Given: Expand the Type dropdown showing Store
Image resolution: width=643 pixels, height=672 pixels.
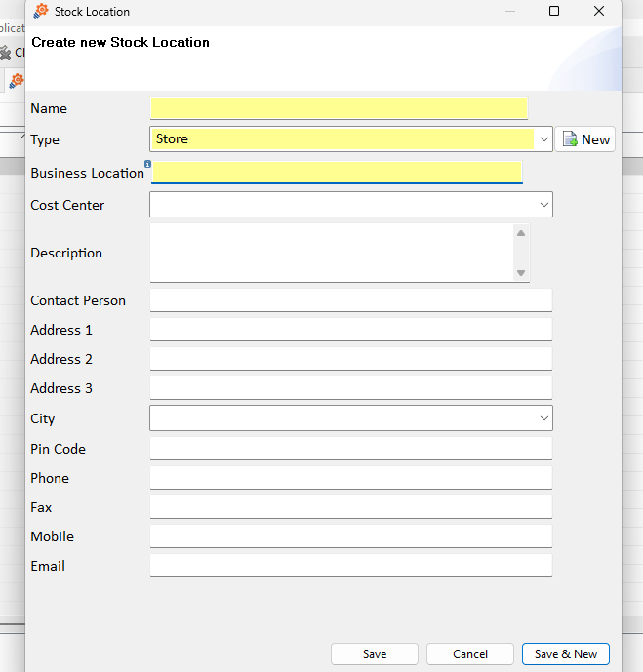Looking at the screenshot, I should (x=543, y=139).
